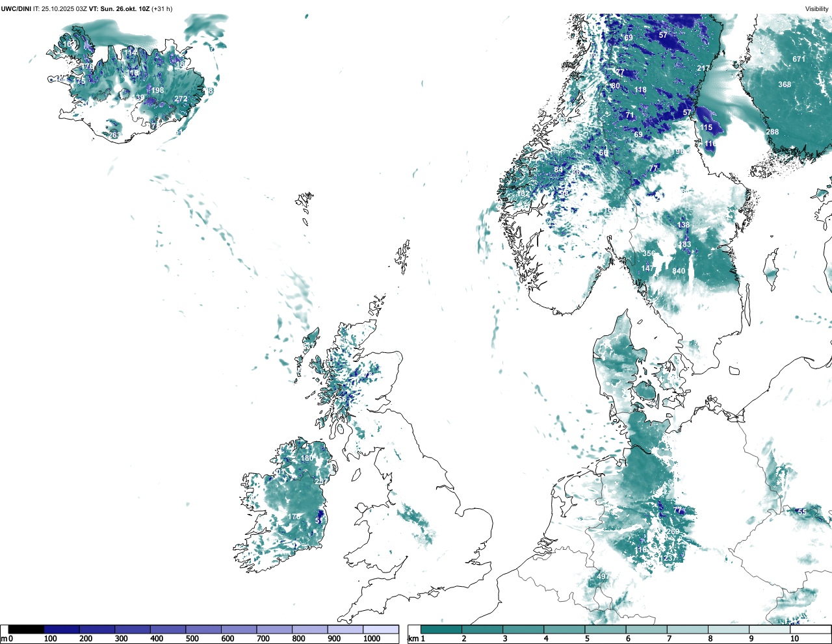Click the 356 value in southern Sweden
Viewport: 832px width, 644px height.
pyautogui.click(x=649, y=254)
